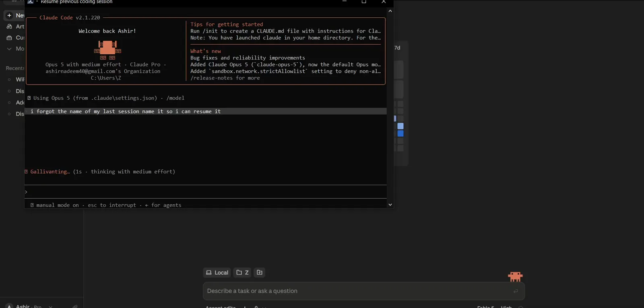The height and width of the screenshot is (308, 644).
Task: Click the highlighted "i forgot the name" message
Action: [x=206, y=111]
